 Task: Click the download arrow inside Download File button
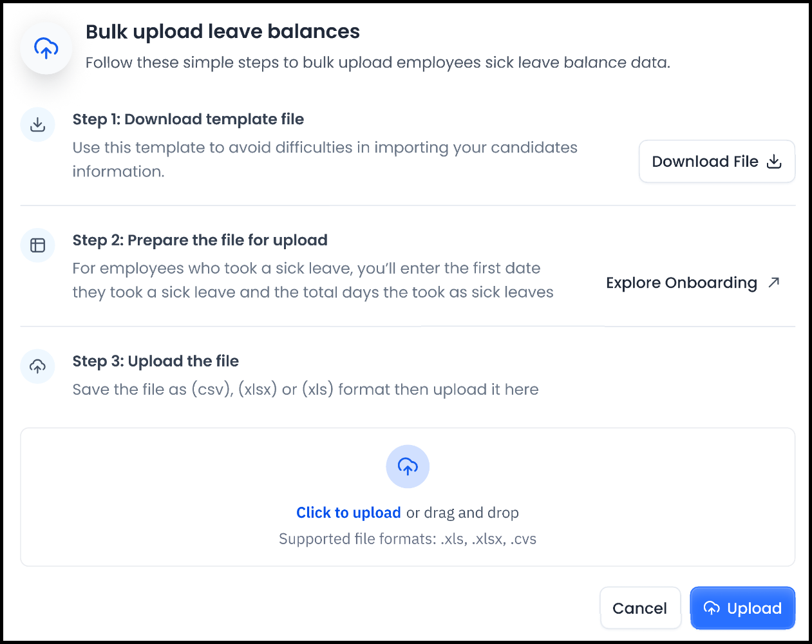(x=774, y=162)
